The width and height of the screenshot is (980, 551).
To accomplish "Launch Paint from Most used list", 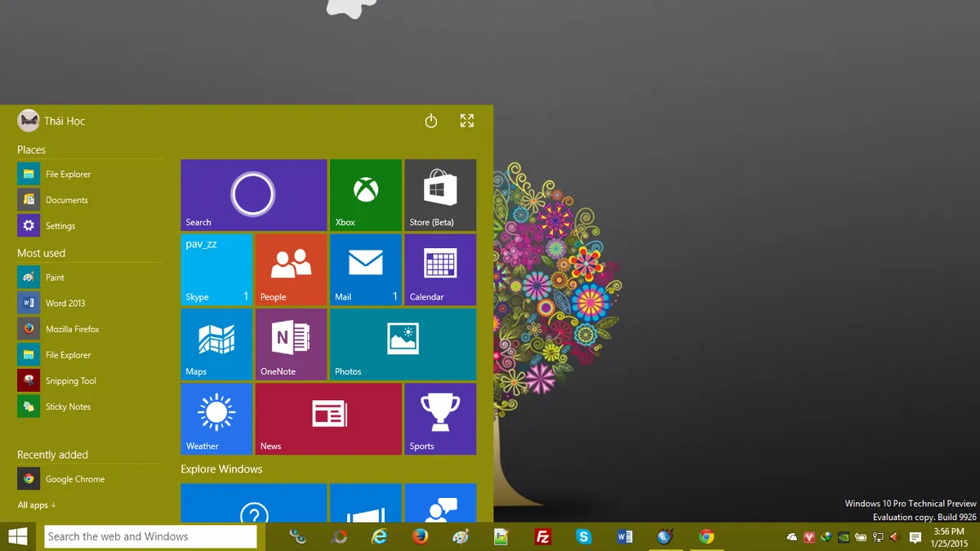I will pyautogui.click(x=90, y=278).
